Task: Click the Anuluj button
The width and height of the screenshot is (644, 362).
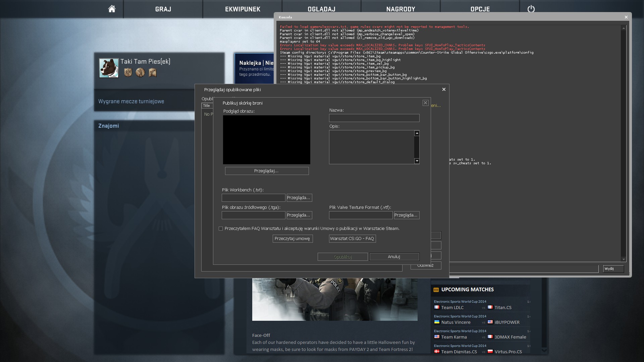Action: click(394, 257)
